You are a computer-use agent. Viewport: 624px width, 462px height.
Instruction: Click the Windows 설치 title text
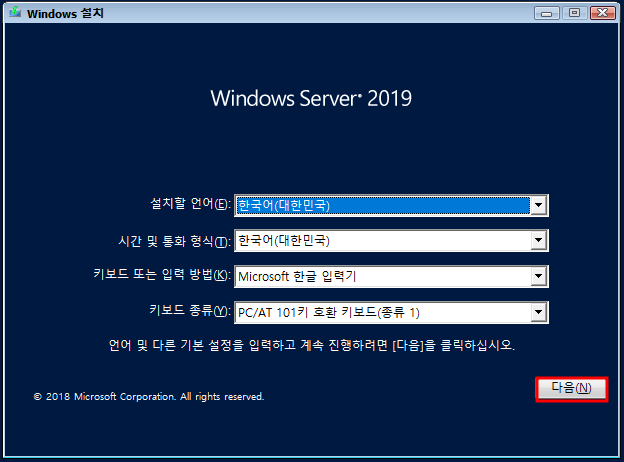point(65,13)
